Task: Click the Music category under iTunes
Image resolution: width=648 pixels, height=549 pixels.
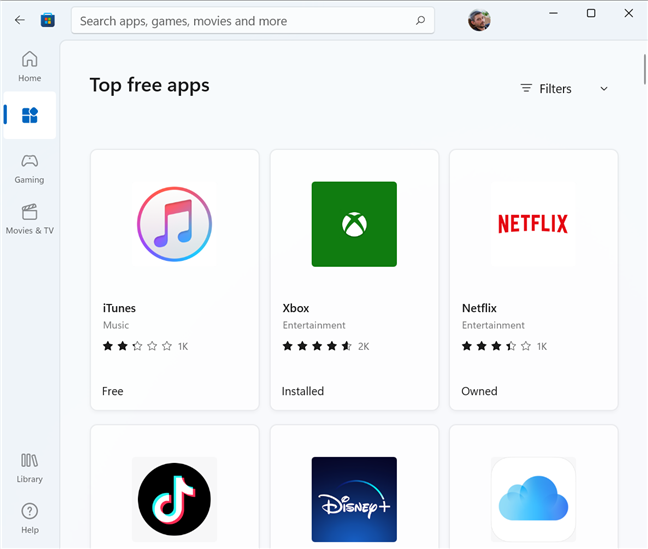Action: tap(116, 325)
